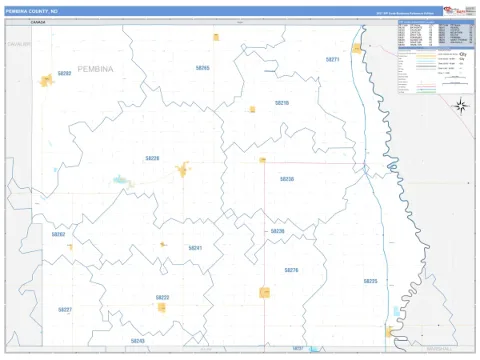Open the ZIP code index table
Image resolution: width=480 pixels, height=360 pixels.
click(x=436, y=33)
